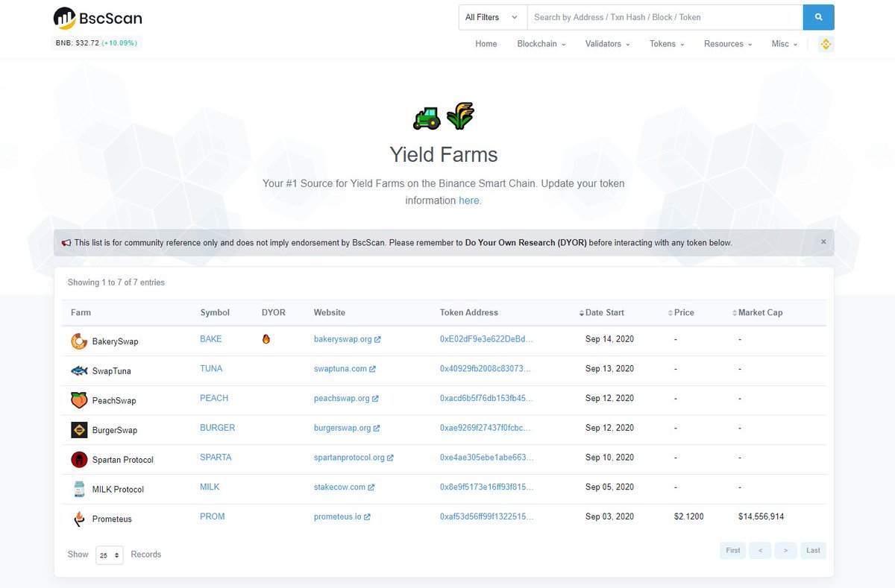The image size is (895, 588).
Task: Click the BNB price $32.72 badge
Action: coord(96,43)
